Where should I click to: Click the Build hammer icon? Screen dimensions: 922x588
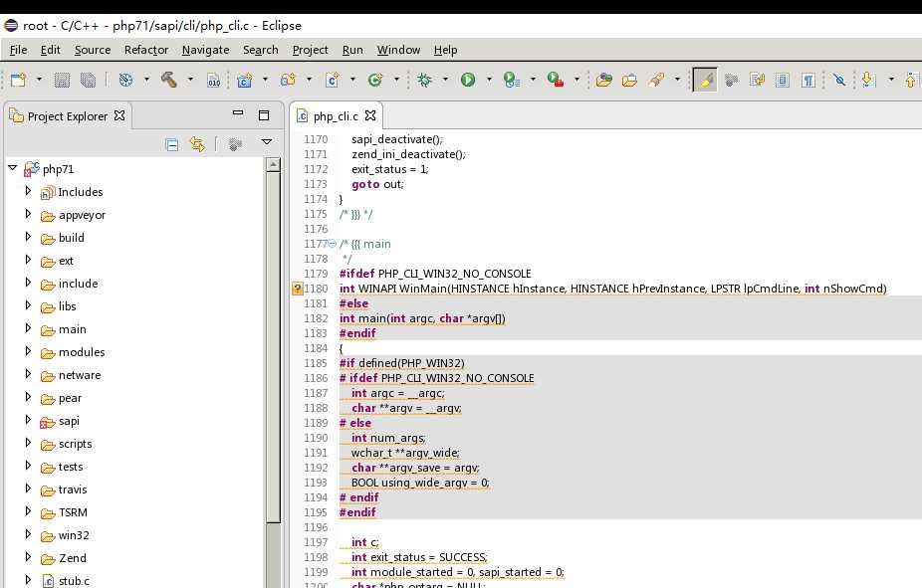pos(168,80)
